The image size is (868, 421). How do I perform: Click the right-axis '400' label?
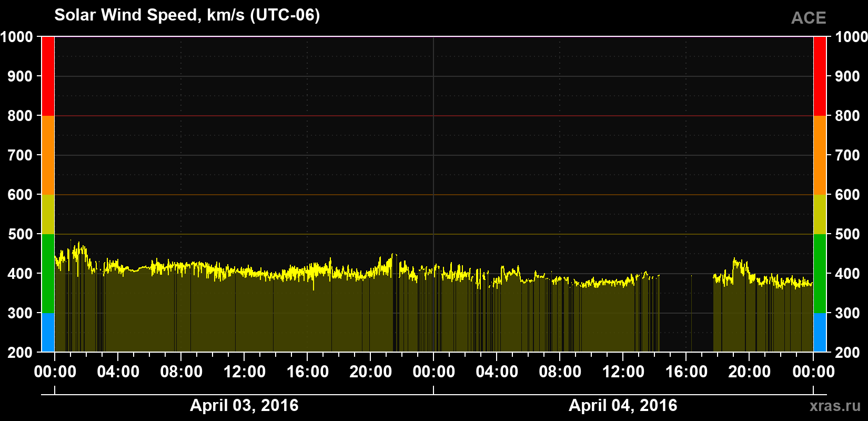pos(847,274)
